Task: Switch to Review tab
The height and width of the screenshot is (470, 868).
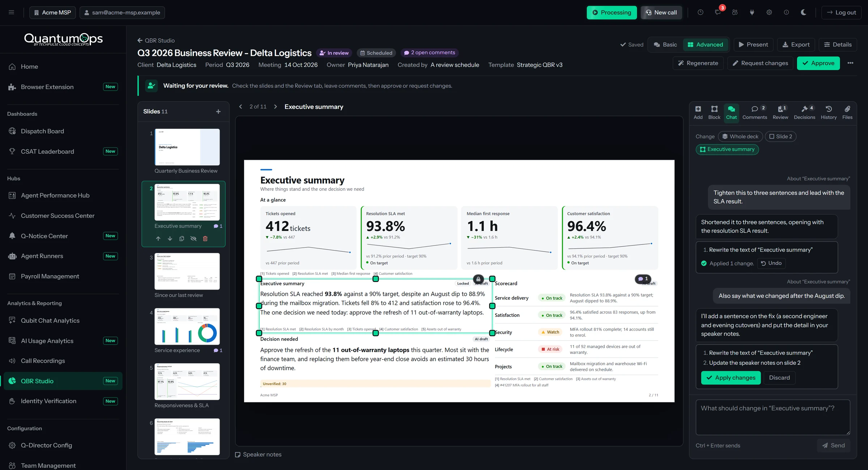Action: click(x=780, y=112)
